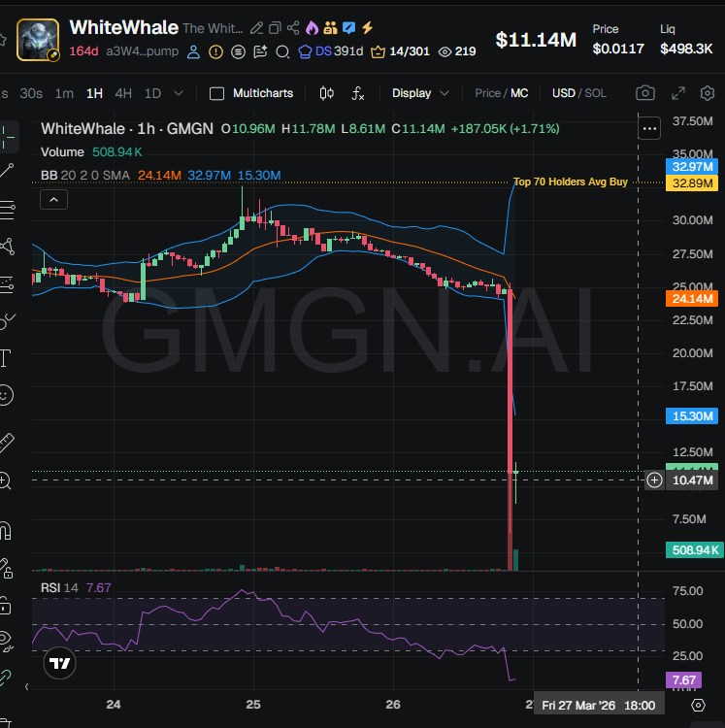The image size is (725, 728).
Task: Click the orange lightning bolt icon
Action: pyautogui.click(x=368, y=28)
